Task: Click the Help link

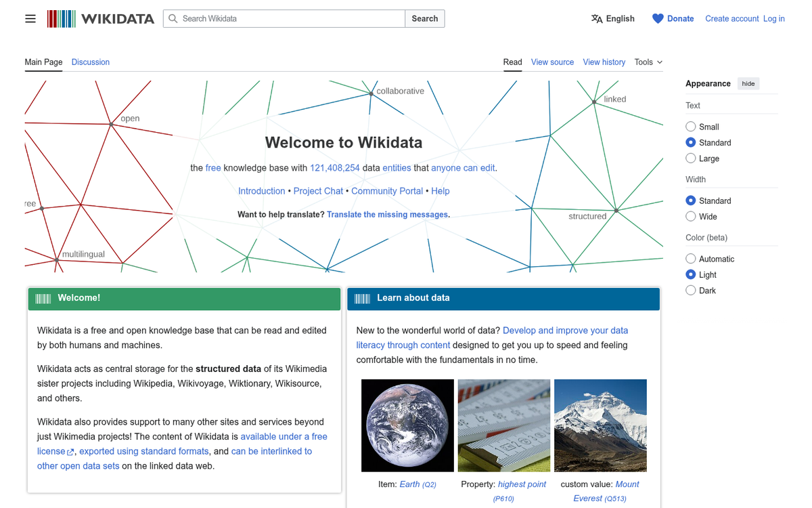Action: (441, 191)
